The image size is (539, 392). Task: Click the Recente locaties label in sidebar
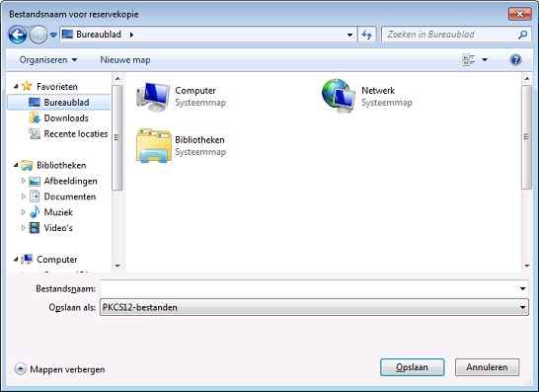pyautogui.click(x=76, y=133)
